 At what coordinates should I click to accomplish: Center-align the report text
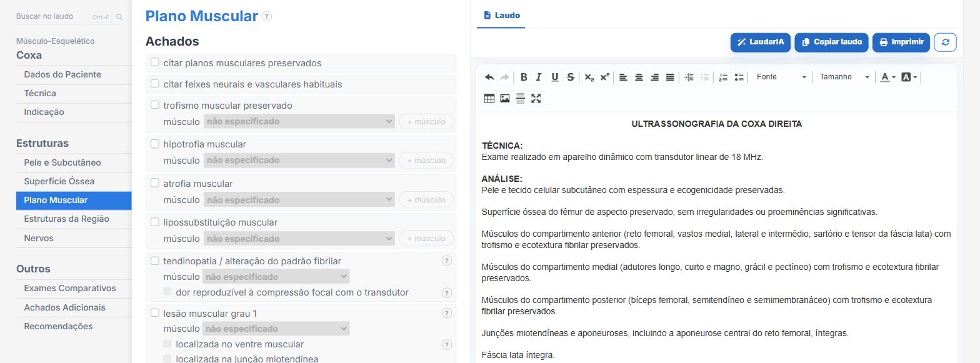[x=639, y=77]
